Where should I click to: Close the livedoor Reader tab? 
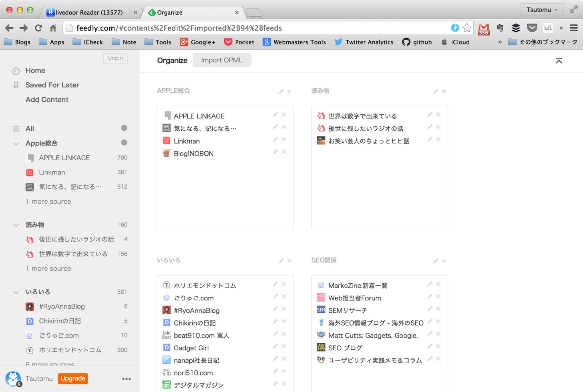tap(135, 12)
